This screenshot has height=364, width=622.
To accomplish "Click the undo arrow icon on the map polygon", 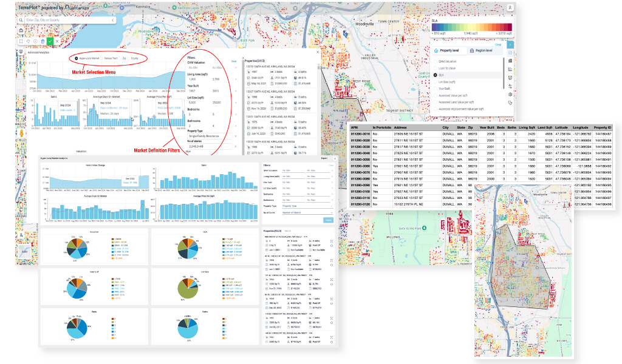I will click(363, 99).
